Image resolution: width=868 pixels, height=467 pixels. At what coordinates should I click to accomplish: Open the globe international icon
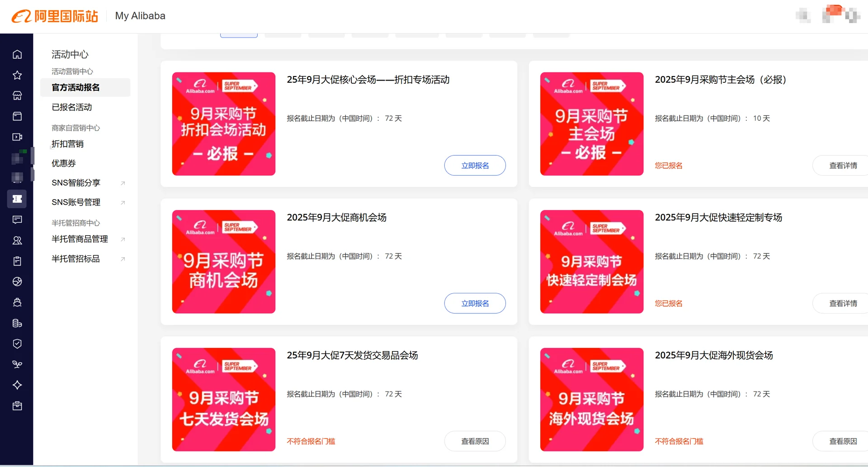pos(17,281)
